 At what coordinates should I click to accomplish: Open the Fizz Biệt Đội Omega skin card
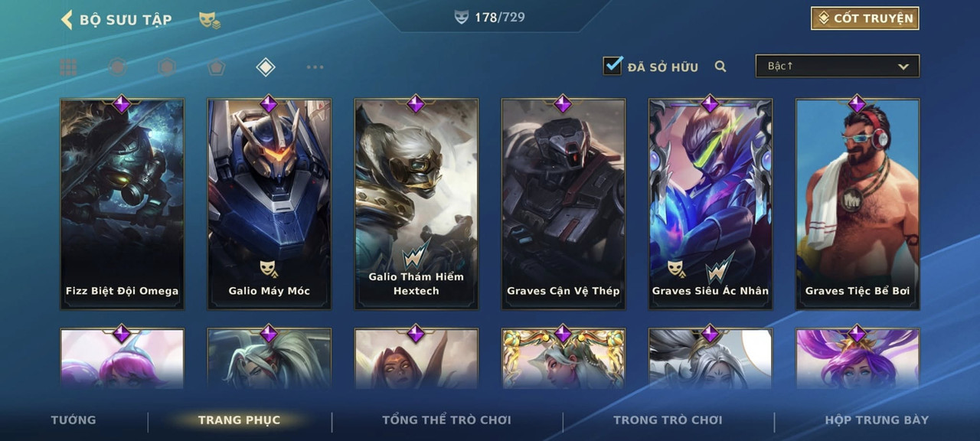pyautogui.click(x=122, y=204)
